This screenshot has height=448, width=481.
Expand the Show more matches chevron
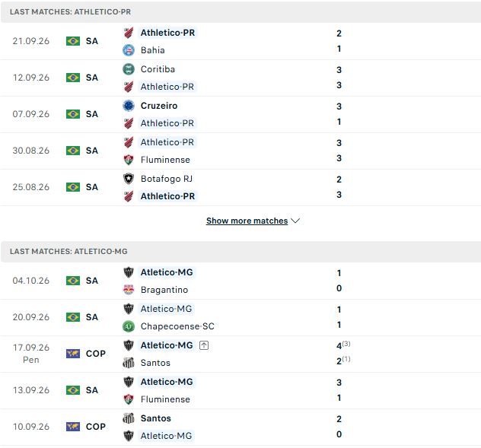pyautogui.click(x=295, y=221)
